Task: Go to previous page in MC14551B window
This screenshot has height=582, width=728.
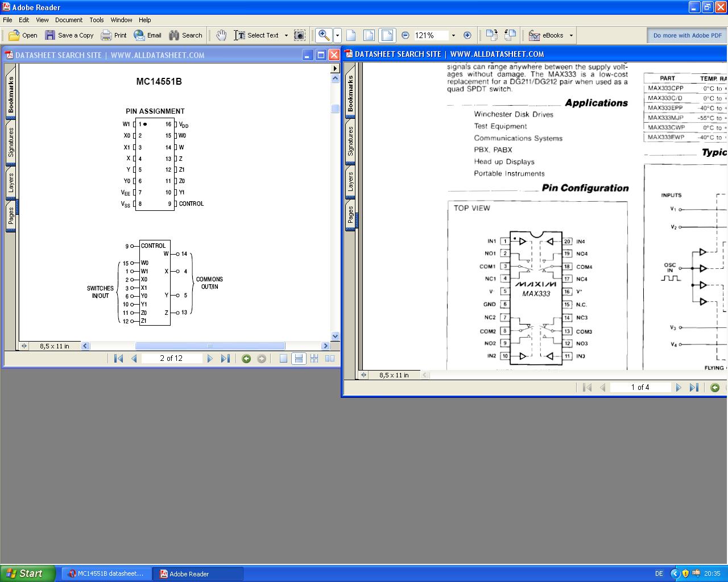Action: [x=134, y=359]
